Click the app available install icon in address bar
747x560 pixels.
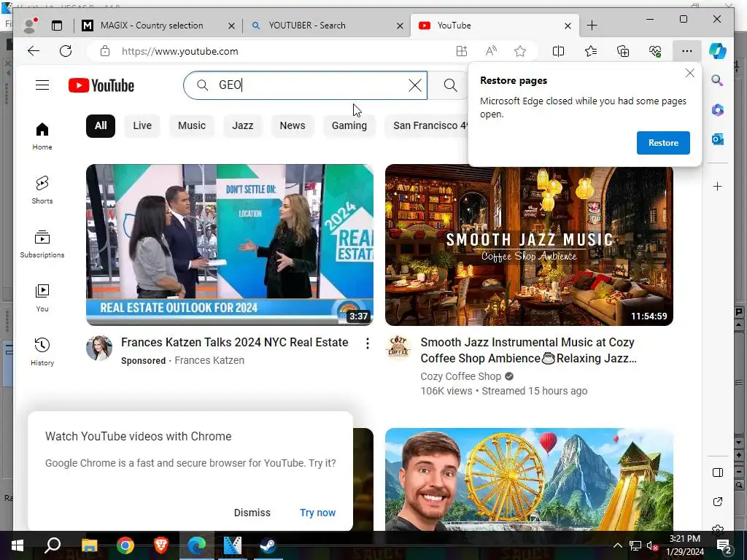pyautogui.click(x=461, y=51)
